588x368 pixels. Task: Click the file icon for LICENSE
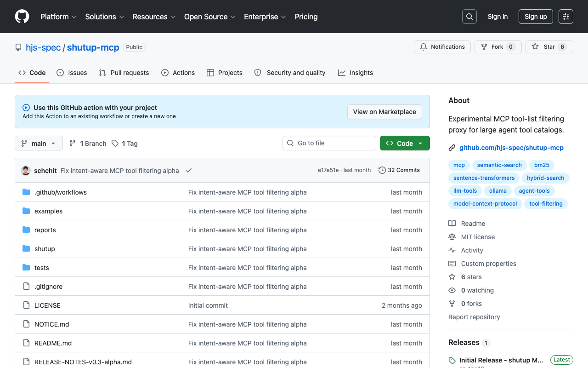click(26, 305)
